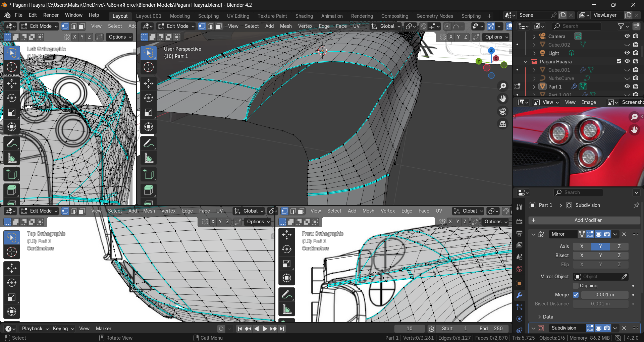Jump to the timeline's first frame

pos(239,329)
